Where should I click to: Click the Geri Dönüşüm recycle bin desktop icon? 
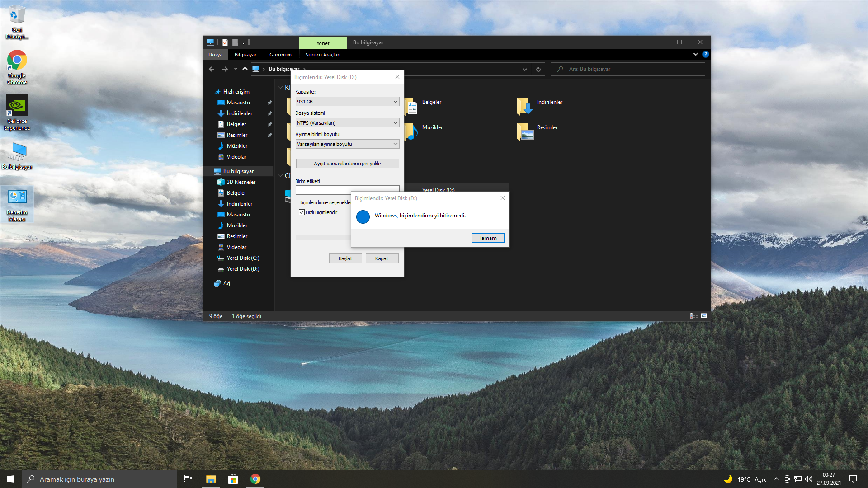17,22
